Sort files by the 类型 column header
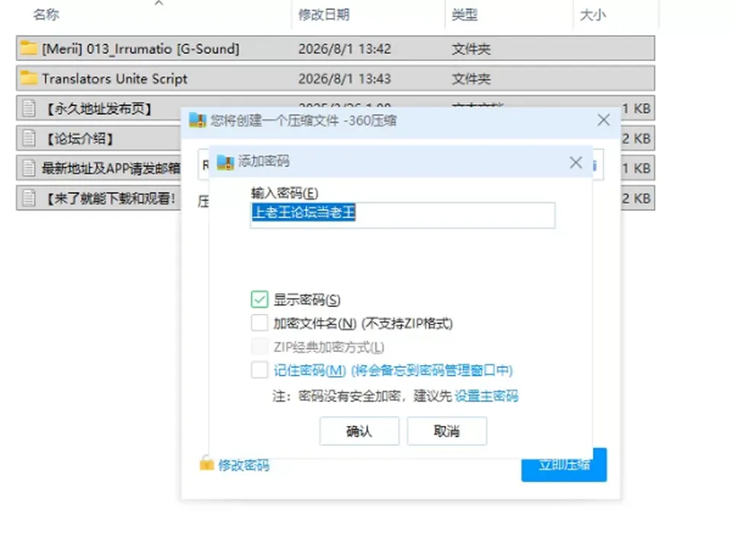The width and height of the screenshot is (732, 560). [x=464, y=14]
